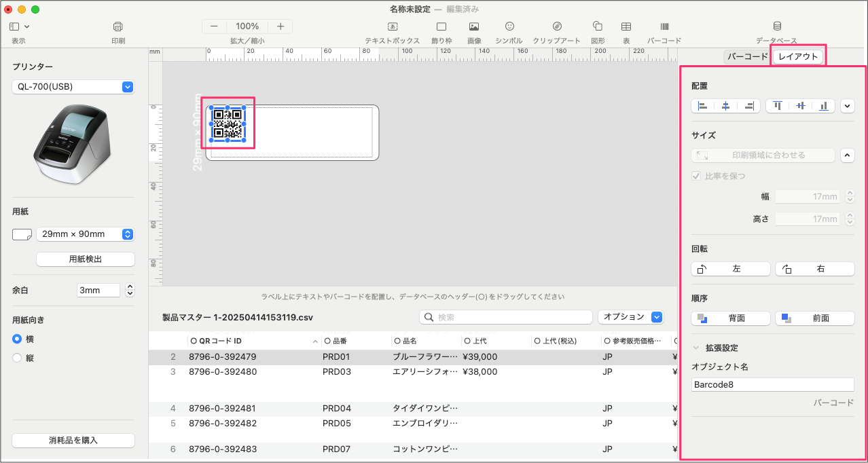Viewport: 868px width, 463px height.
Task: Open the options (オプション) dropdown
Action: tap(630, 317)
